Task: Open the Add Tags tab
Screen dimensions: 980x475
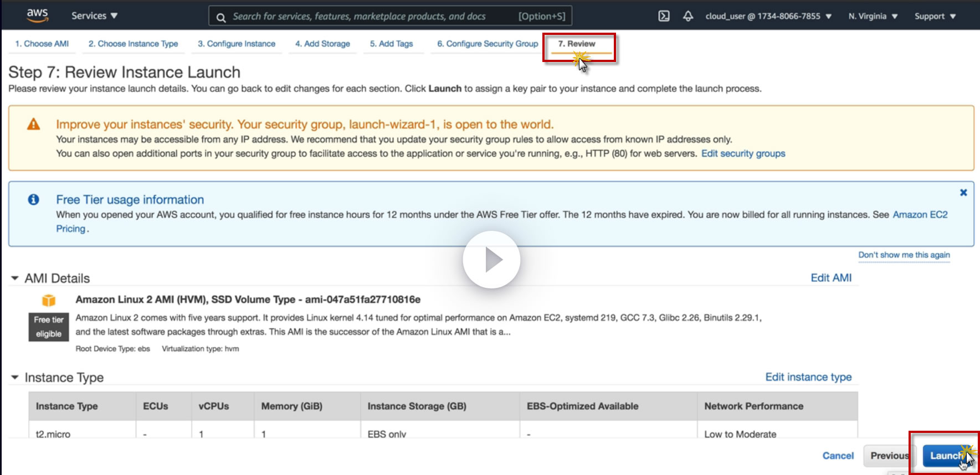Action: point(391,44)
